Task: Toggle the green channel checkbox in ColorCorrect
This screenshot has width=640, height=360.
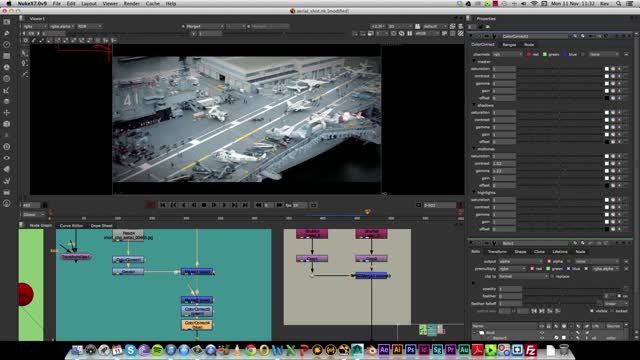Action: [545, 54]
